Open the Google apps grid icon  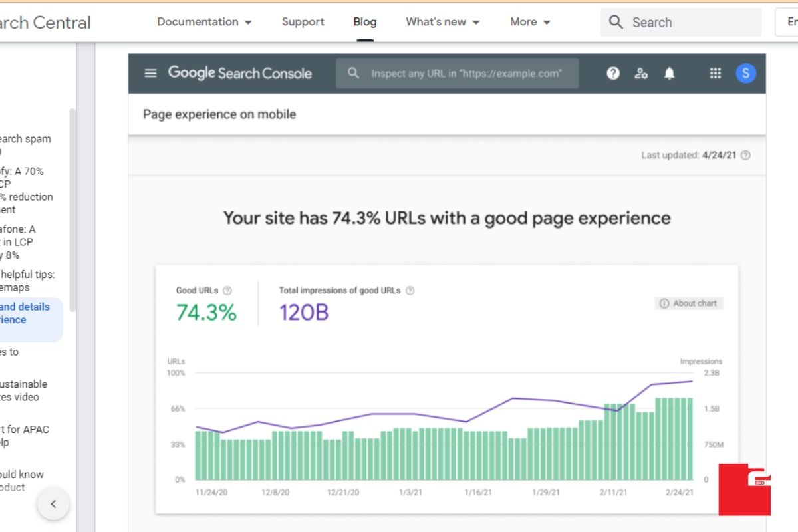click(716, 74)
